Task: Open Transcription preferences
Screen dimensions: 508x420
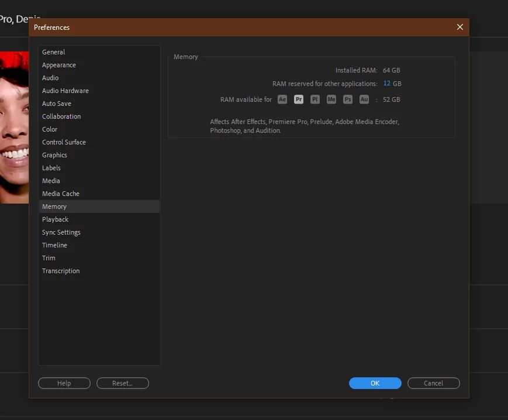Action: (x=99, y=271)
